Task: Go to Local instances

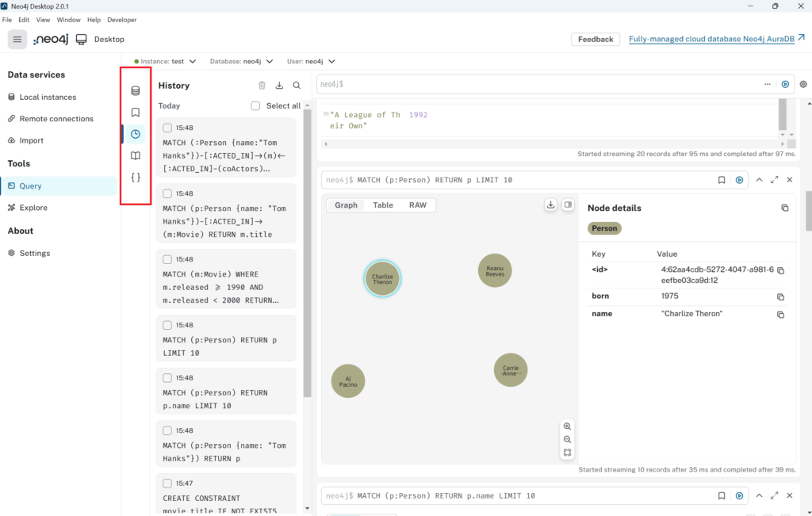Action: [48, 97]
